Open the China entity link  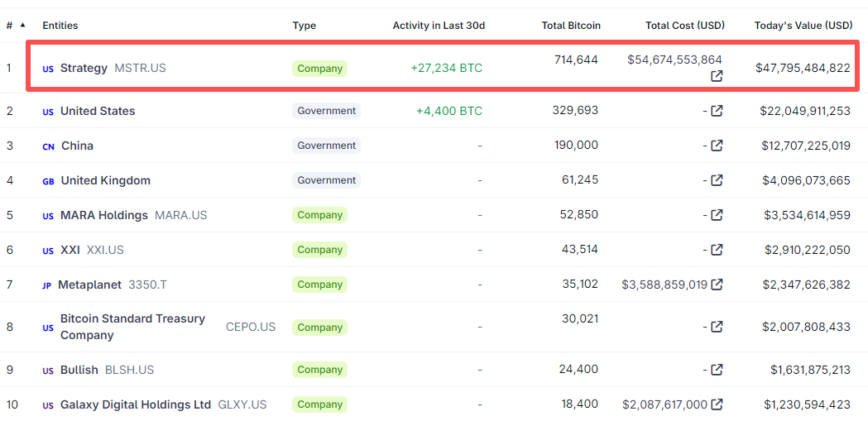pos(77,146)
